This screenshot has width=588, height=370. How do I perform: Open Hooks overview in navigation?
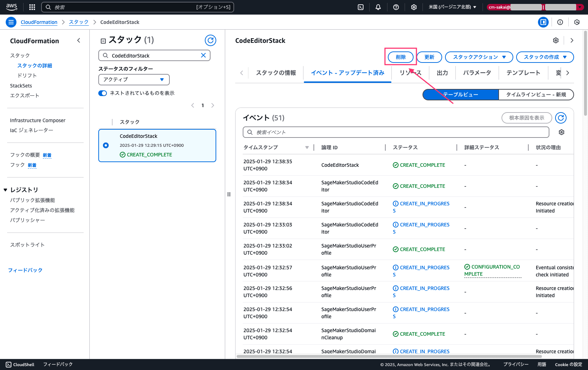(25, 155)
